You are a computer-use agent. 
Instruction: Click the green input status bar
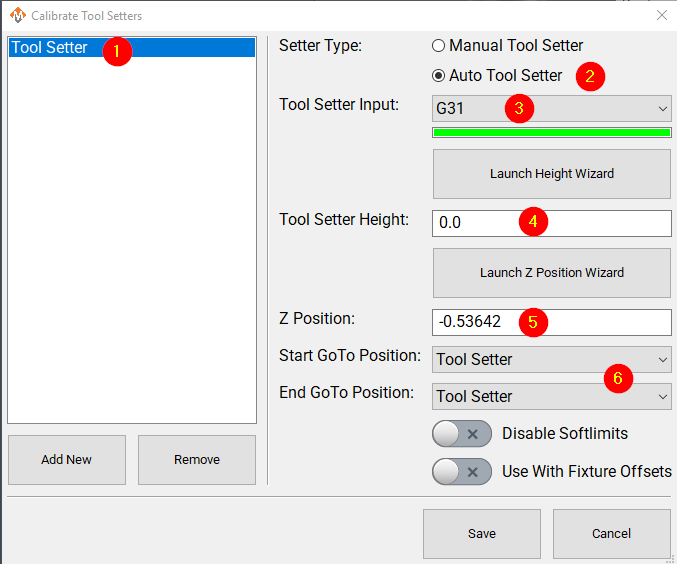point(551,132)
